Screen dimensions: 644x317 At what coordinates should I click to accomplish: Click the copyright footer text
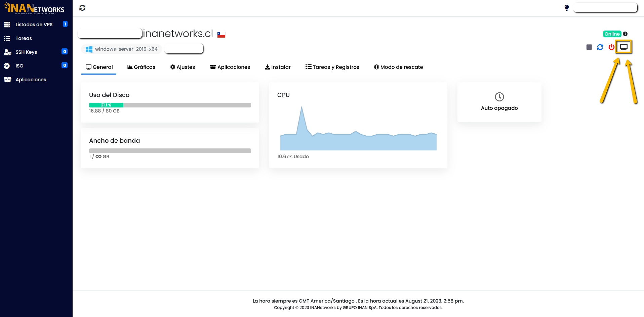(358, 308)
